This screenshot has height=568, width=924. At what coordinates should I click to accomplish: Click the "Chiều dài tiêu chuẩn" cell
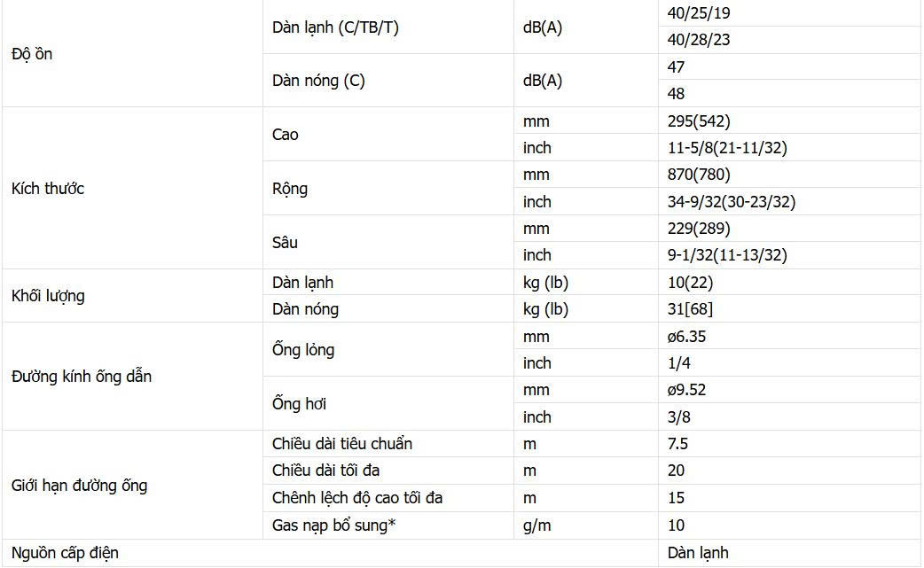(342, 444)
